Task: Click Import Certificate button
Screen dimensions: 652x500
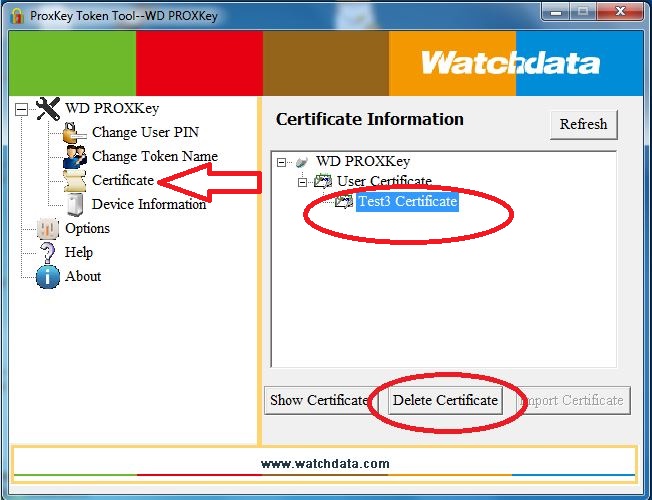Action: [x=574, y=401]
